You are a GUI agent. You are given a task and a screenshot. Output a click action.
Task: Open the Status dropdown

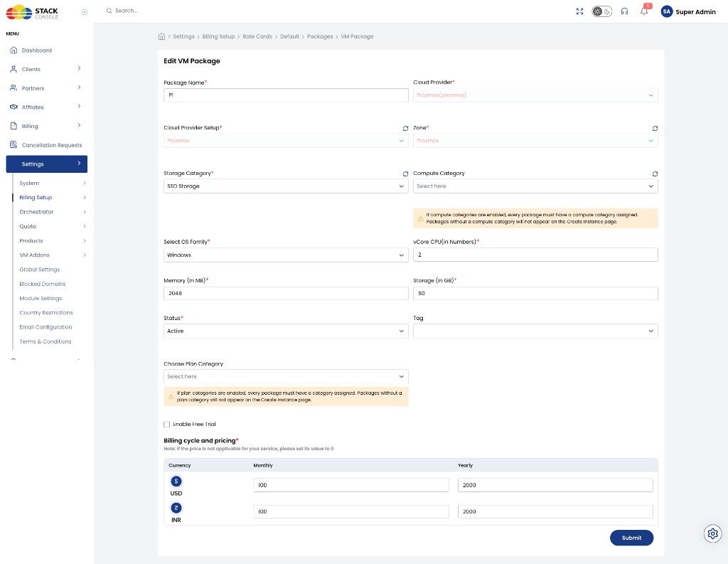tap(286, 331)
